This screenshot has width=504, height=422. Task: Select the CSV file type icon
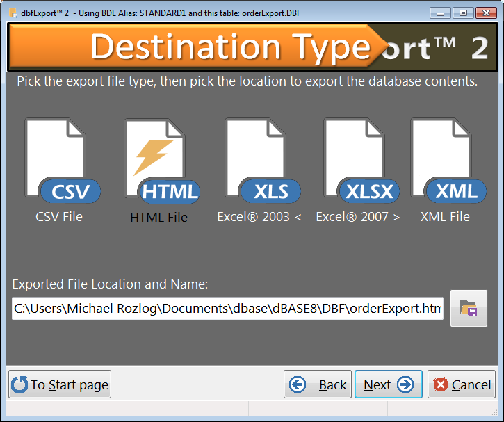63,161
